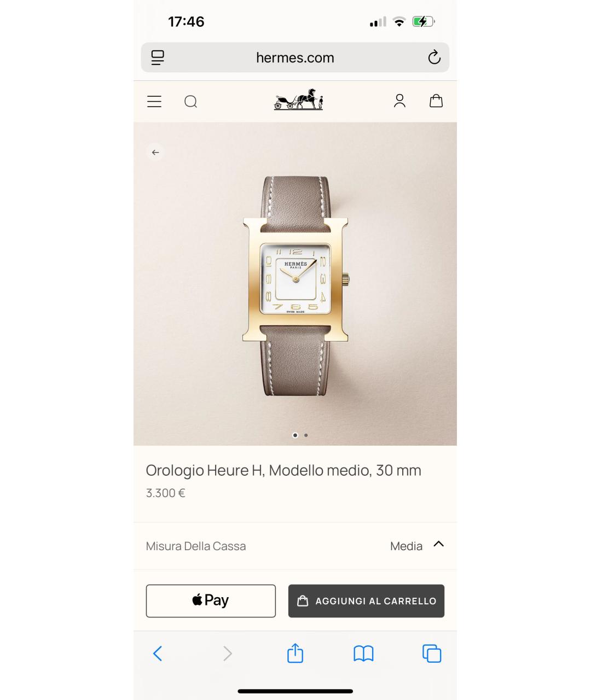Viewport: 591px width, 700px height.
Task: Open the account profile icon
Action: 399,101
